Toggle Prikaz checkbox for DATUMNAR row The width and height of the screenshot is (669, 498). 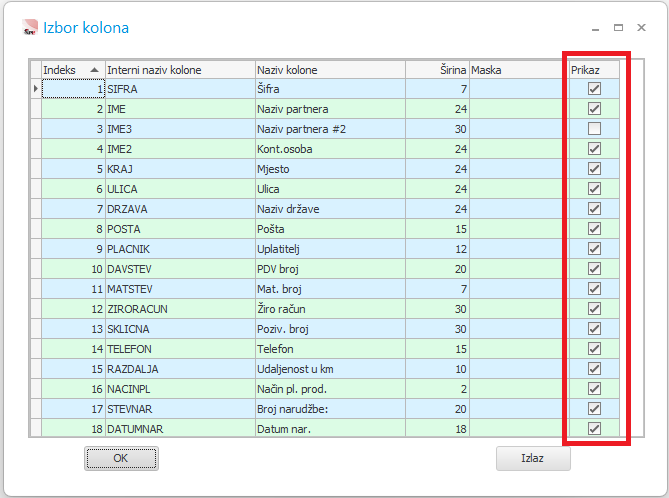coord(594,428)
